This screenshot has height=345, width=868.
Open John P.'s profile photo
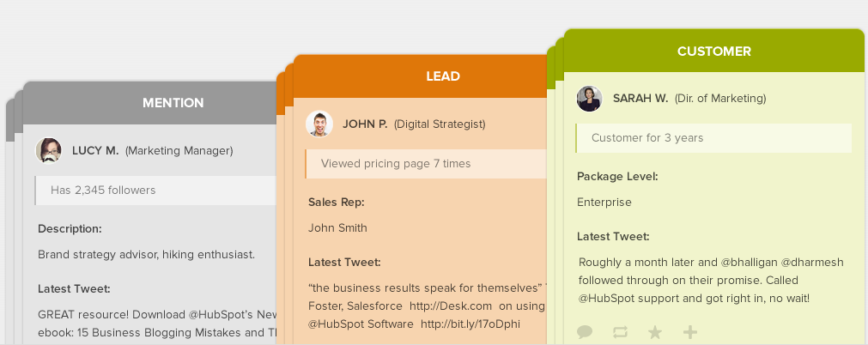pos(319,124)
